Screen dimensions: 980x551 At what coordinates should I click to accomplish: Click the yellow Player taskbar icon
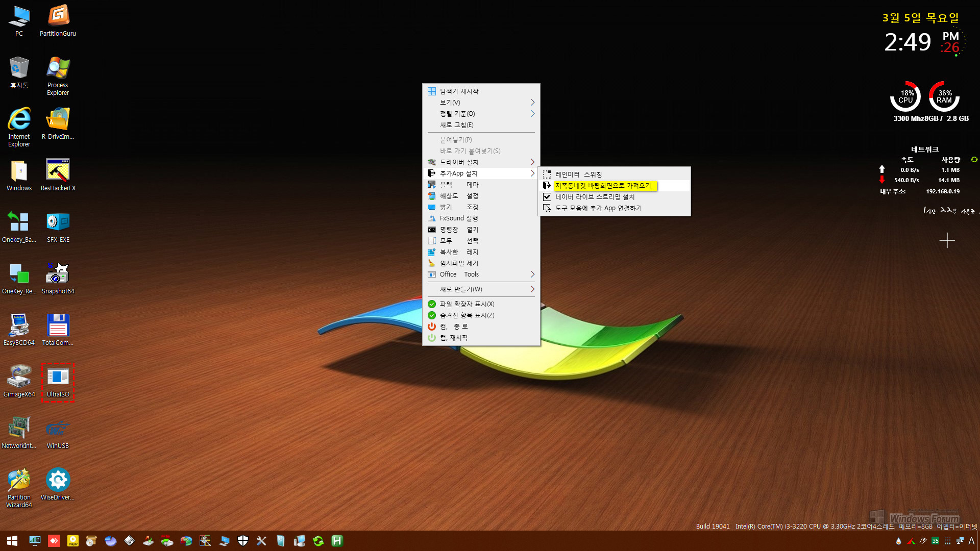pos(73,541)
